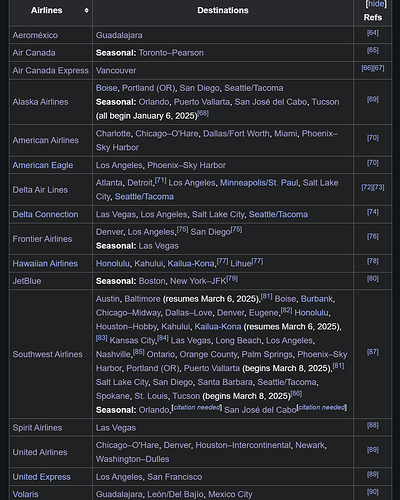400x500 pixels.
Task: Open New York–JFK destination link
Action: [x=198, y=281]
